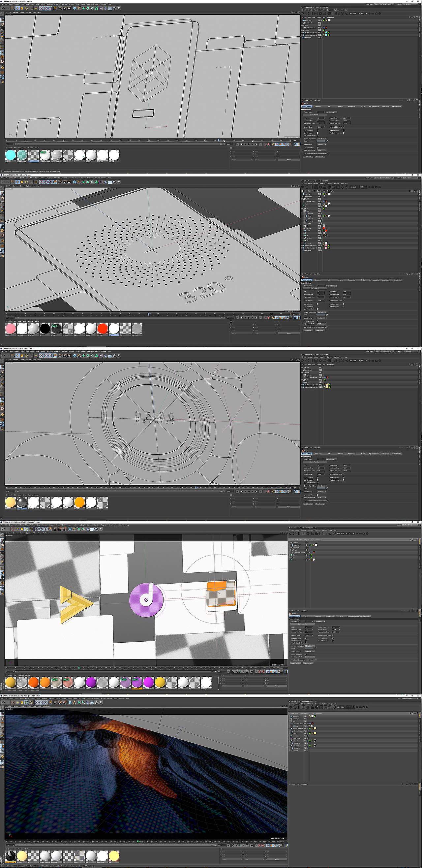
Task: Select the Move tool in the 320° dotted window
Action: point(17,182)
